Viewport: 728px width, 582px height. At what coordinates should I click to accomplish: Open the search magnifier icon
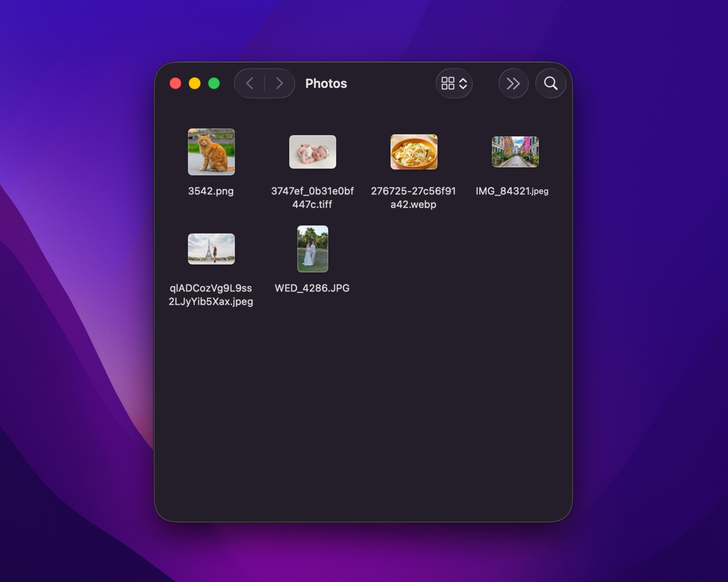coord(550,83)
